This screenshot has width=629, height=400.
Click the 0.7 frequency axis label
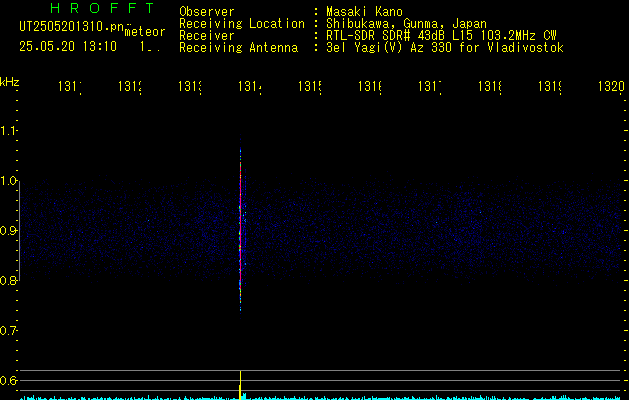(9, 331)
